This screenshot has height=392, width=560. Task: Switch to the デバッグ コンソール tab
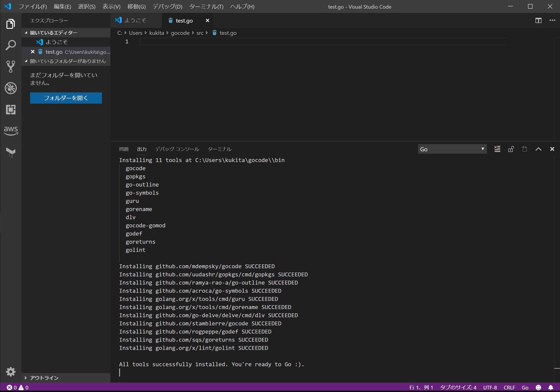[x=177, y=149]
